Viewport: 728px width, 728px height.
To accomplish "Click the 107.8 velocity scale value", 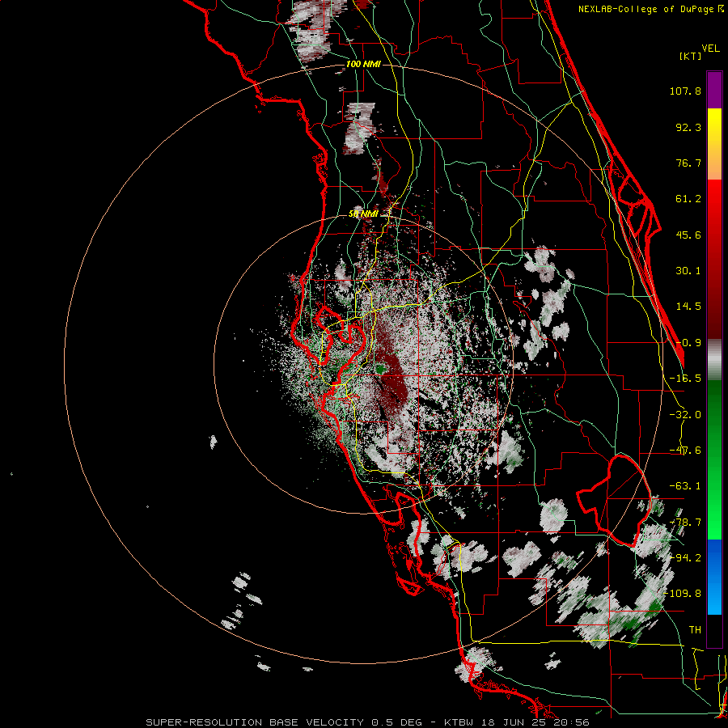I will 685,91.
